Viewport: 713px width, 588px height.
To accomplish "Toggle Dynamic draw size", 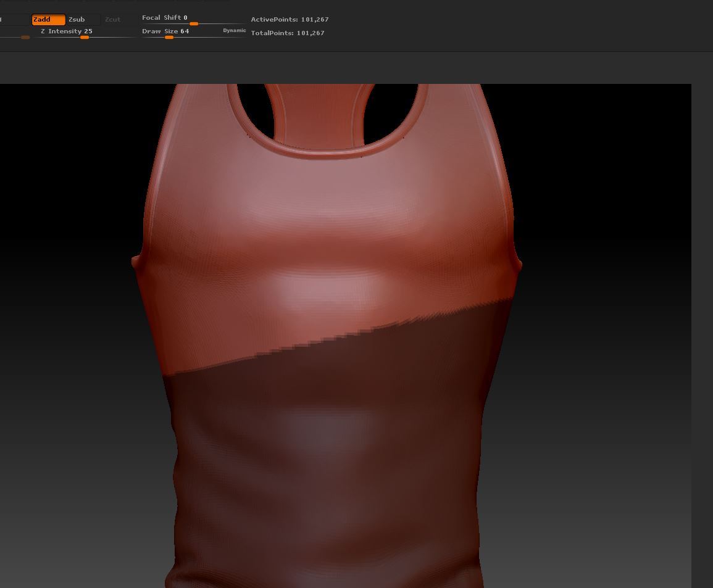I will [234, 31].
